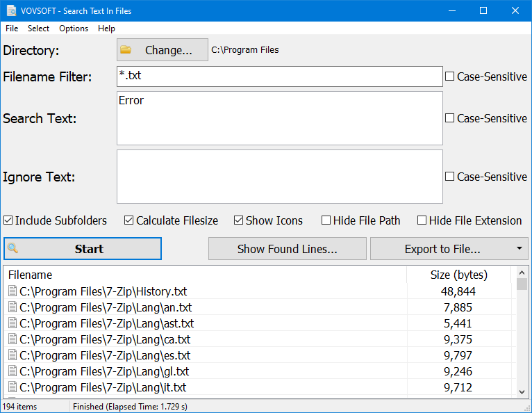Sort by the Filename column header

206,275
